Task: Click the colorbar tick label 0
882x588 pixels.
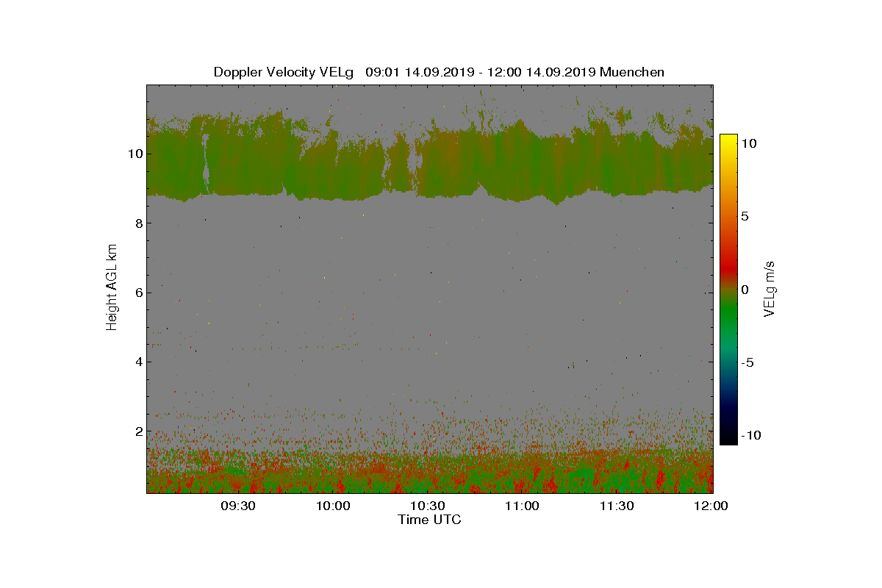Action: pos(745,290)
